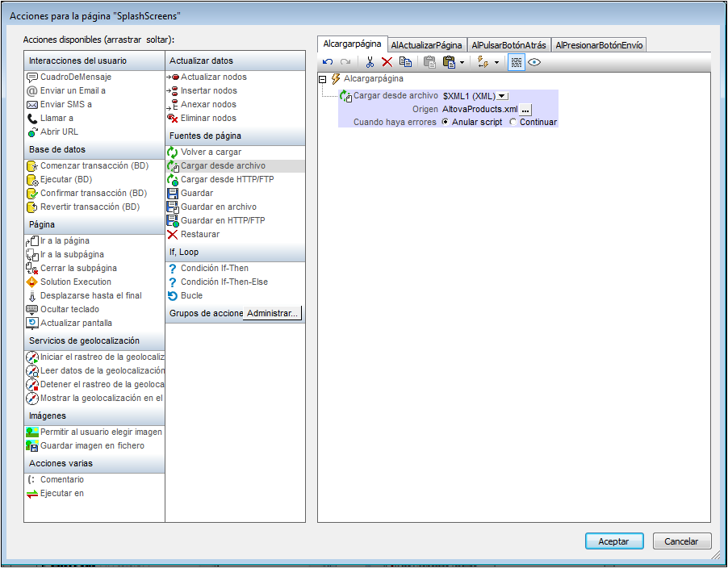Select the Ir a la página icon
This screenshot has width=728, height=568.
(x=32, y=241)
